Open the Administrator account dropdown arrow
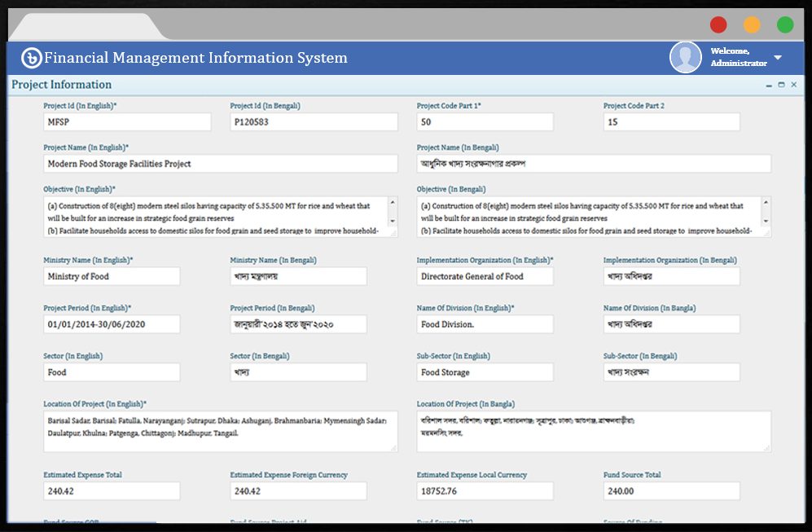Image resolution: width=812 pixels, height=532 pixels. pyautogui.click(x=778, y=58)
